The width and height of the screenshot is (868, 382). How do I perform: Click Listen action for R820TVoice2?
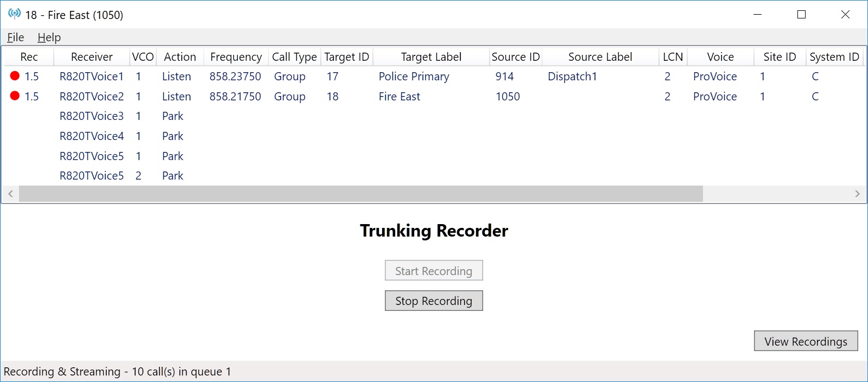click(x=176, y=97)
